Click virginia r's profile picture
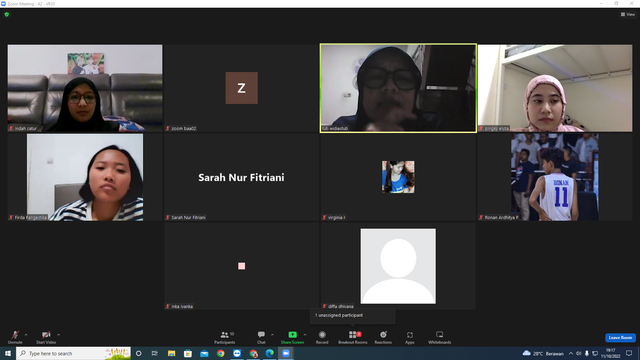The image size is (640, 360). (398, 177)
